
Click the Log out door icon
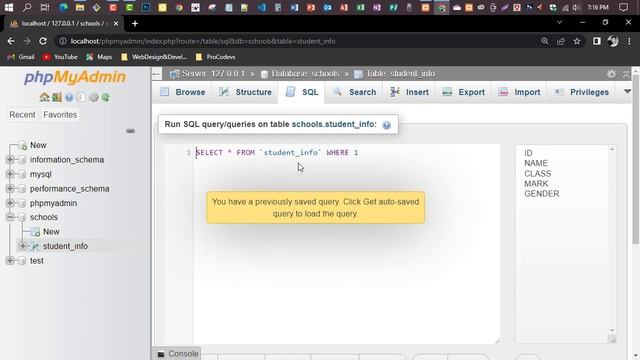pos(57,97)
